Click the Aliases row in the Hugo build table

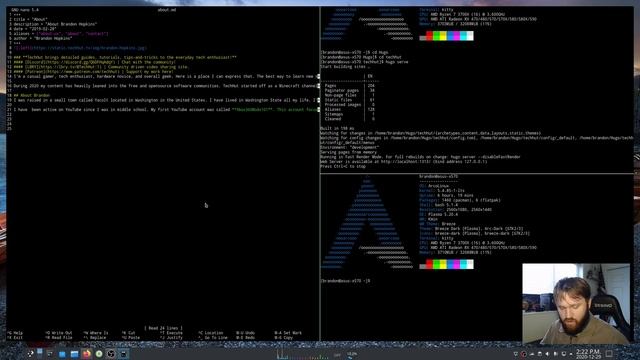click(x=349, y=109)
